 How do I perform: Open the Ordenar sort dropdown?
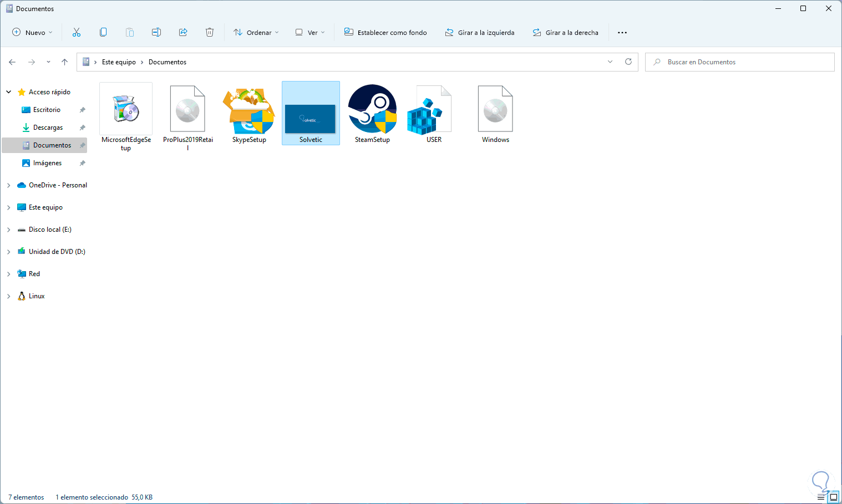coord(256,33)
